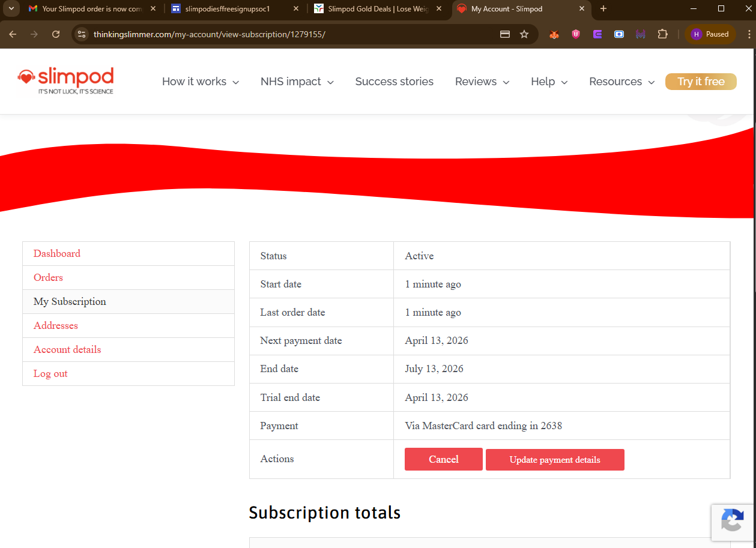The height and width of the screenshot is (548, 756).
Task: Click the saved payment methods card icon
Action: point(505,34)
